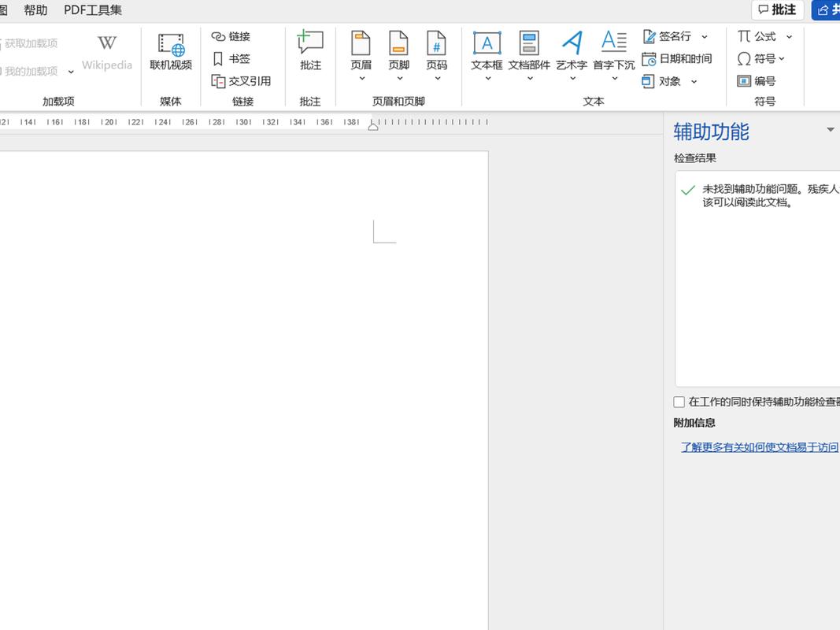Image resolution: width=840 pixels, height=630 pixels.
Task: Insert a signature line (签名行)
Action: [x=667, y=36]
